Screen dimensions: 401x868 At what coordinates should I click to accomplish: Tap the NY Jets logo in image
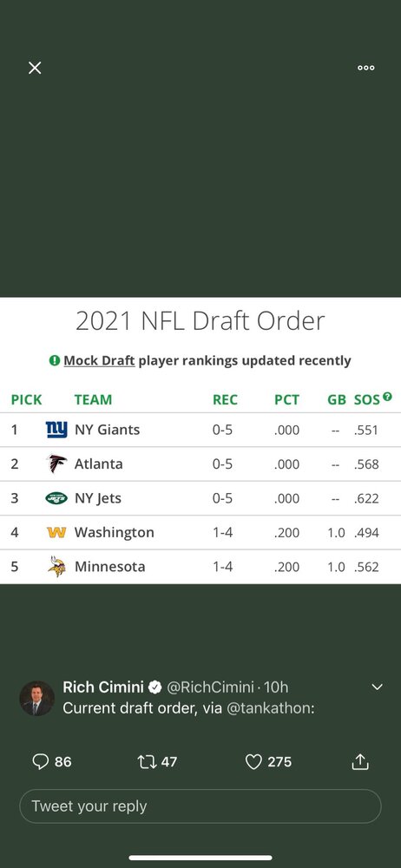(56, 497)
